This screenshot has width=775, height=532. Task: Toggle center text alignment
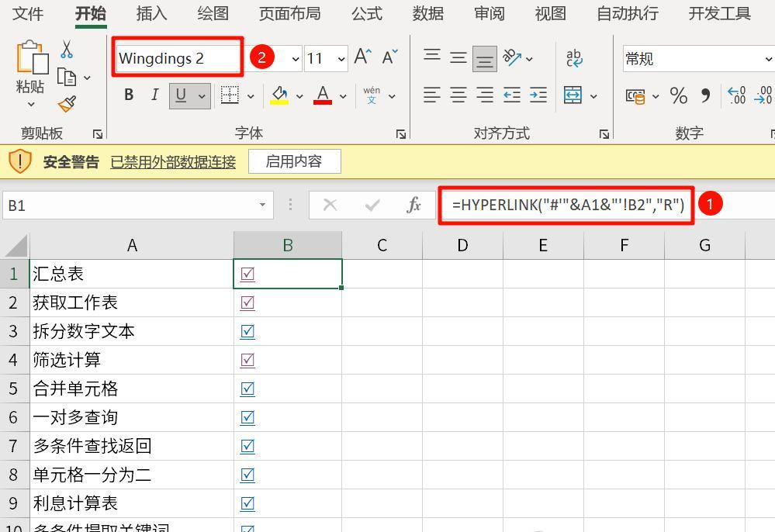[458, 95]
